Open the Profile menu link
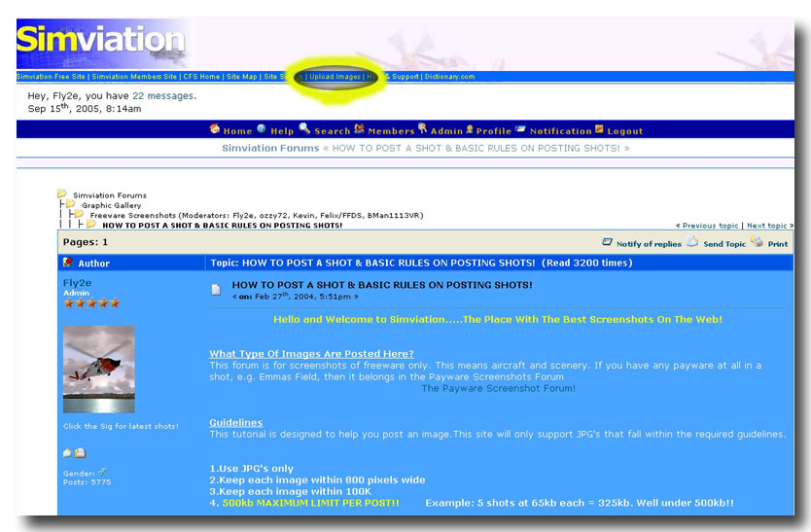This screenshot has width=811, height=532. click(x=493, y=131)
